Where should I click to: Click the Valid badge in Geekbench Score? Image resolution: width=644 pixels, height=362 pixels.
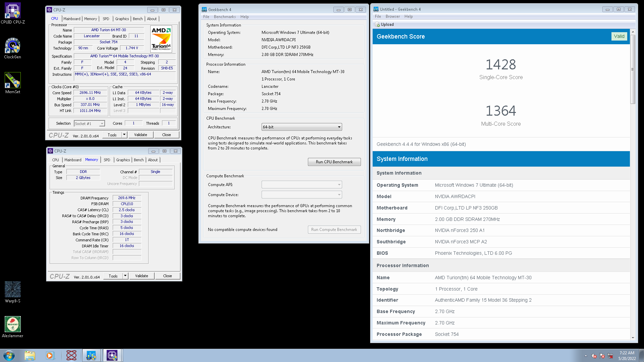[x=619, y=36]
